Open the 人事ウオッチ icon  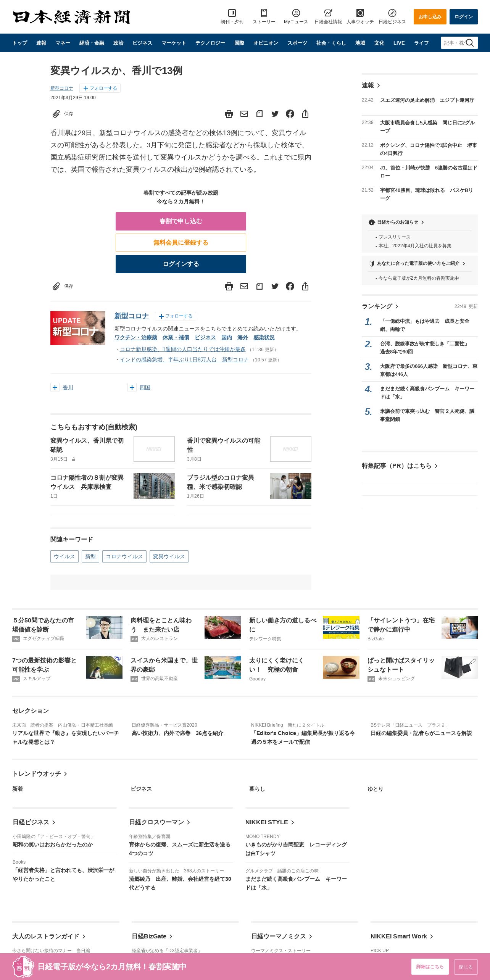(360, 13)
